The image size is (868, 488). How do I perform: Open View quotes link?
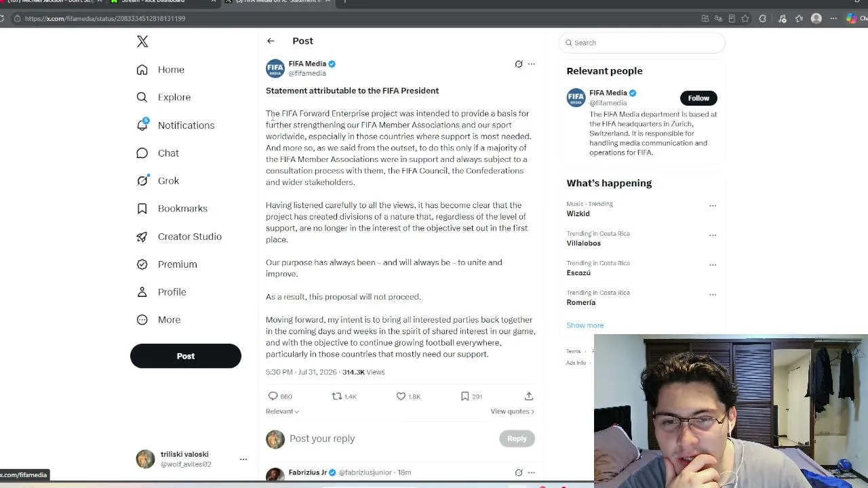pos(513,411)
